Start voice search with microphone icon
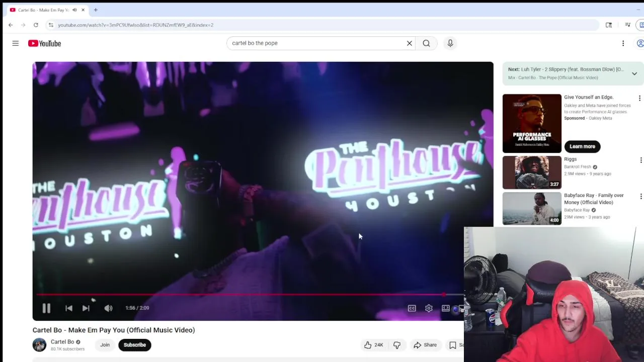The width and height of the screenshot is (644, 362). coord(450,43)
